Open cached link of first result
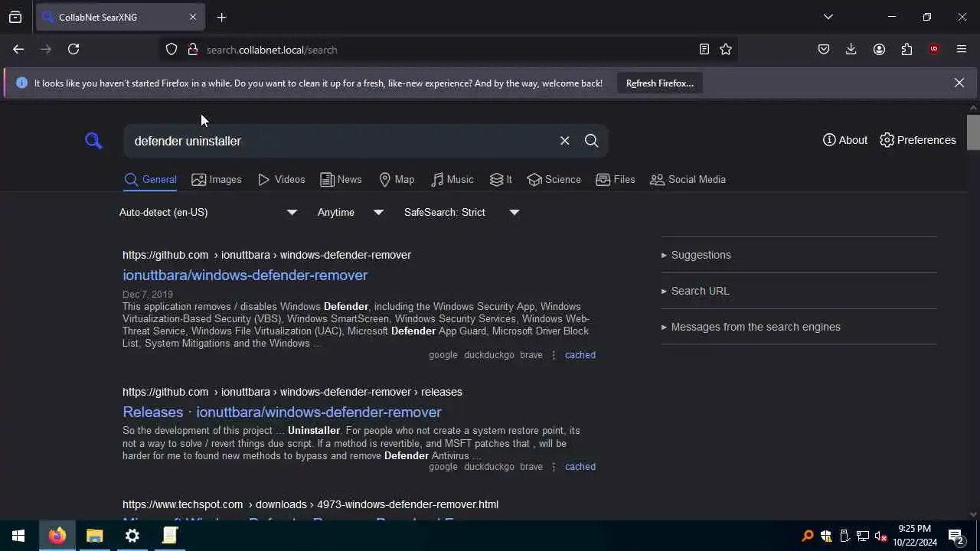This screenshot has width=980, height=551. (580, 355)
